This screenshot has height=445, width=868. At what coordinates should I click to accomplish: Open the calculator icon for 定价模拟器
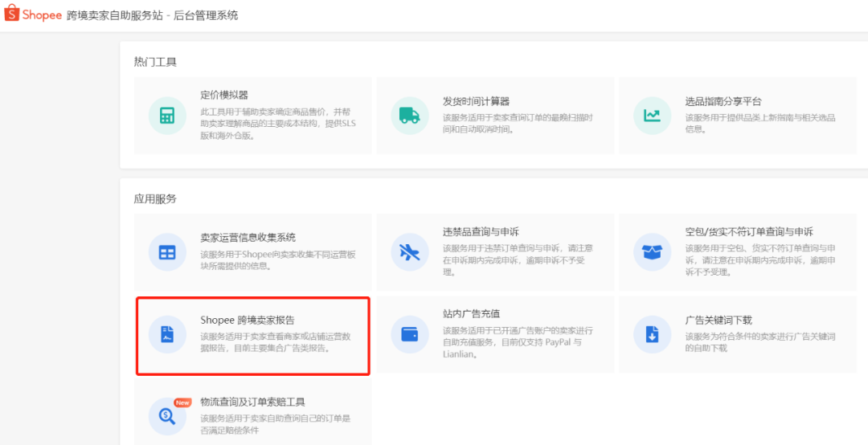(166, 116)
